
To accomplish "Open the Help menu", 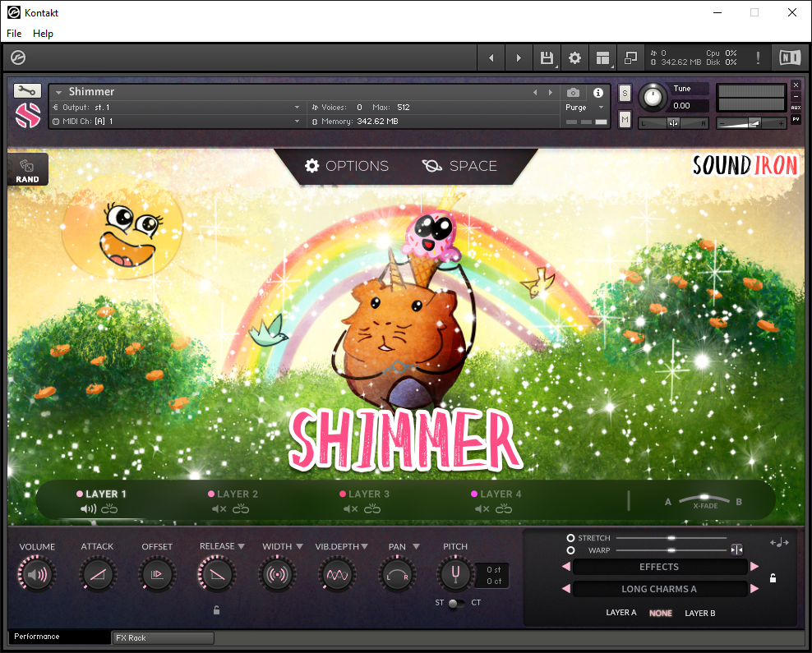I will click(43, 34).
